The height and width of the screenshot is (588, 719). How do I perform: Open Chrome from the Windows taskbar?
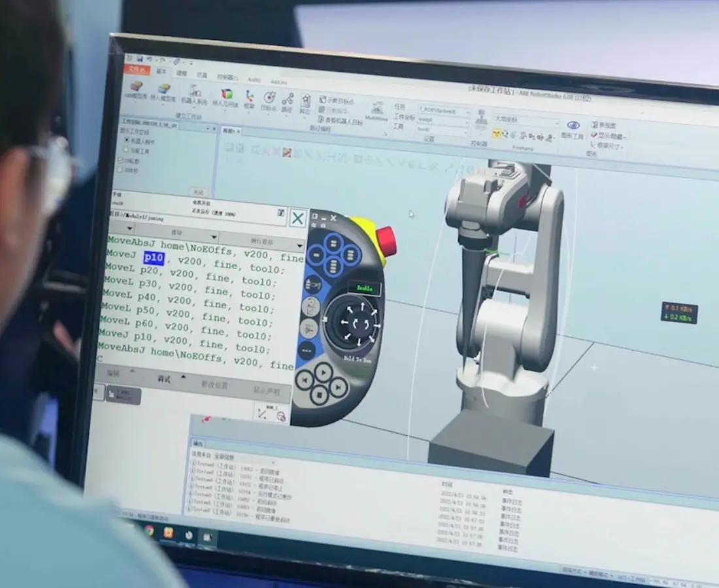click(x=150, y=531)
